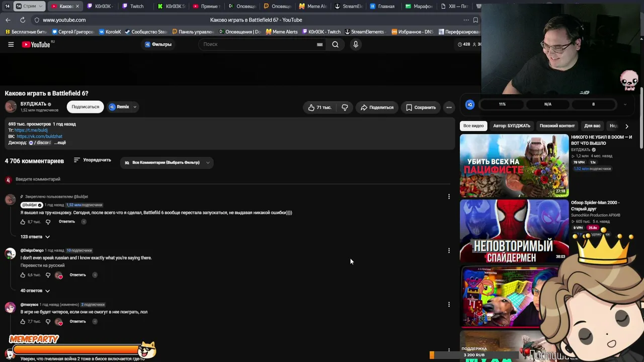Close the active YouTube browser tab
This screenshot has width=644, height=362.
tap(77, 6)
